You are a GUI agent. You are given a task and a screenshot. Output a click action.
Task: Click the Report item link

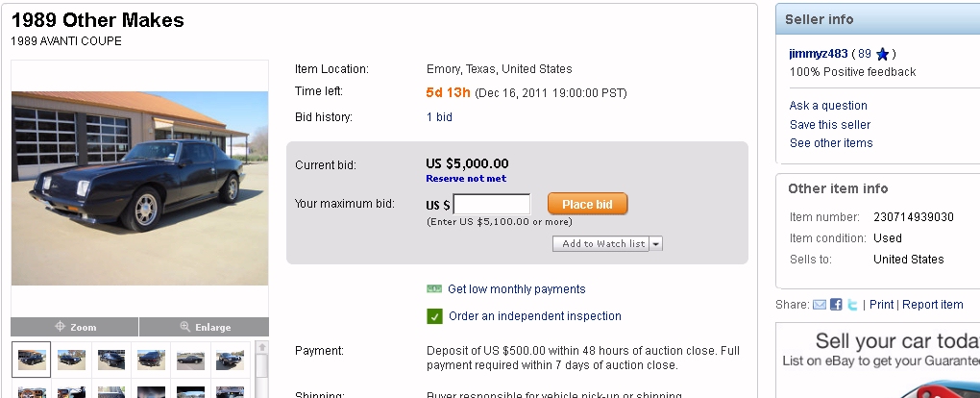pyautogui.click(x=932, y=305)
